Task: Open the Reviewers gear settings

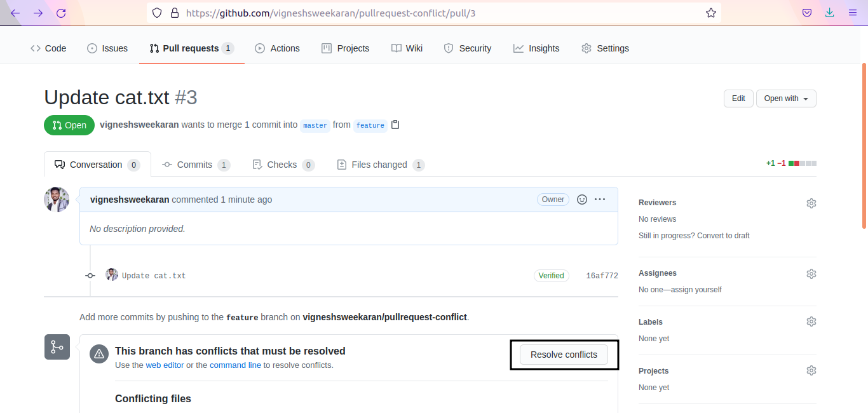Action: click(x=811, y=203)
